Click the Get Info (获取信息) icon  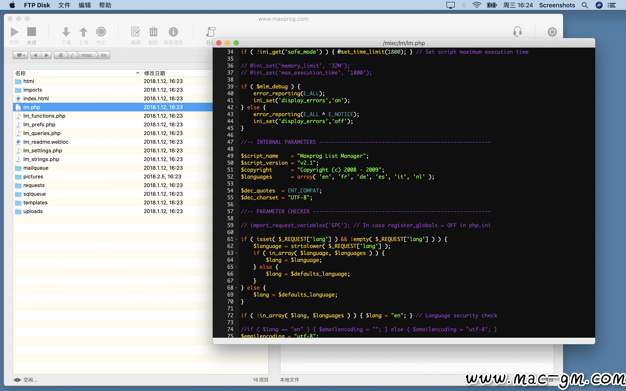coord(173,32)
